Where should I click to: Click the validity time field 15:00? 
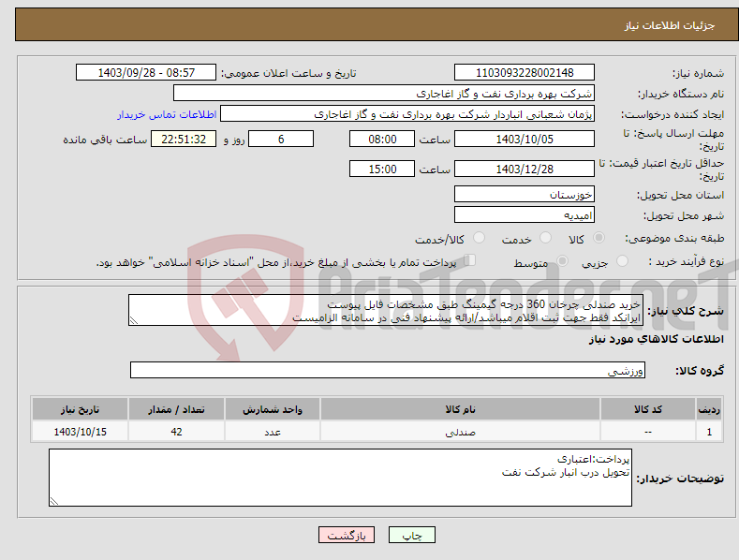click(x=382, y=169)
